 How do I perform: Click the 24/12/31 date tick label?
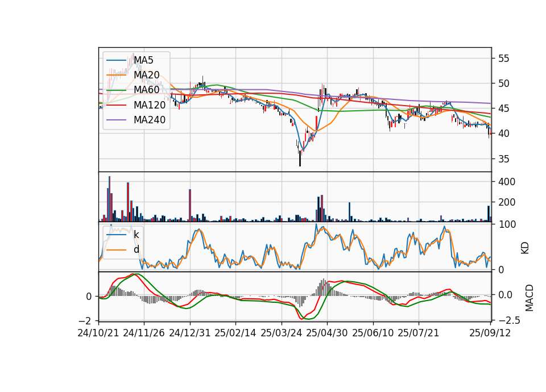click(190, 333)
